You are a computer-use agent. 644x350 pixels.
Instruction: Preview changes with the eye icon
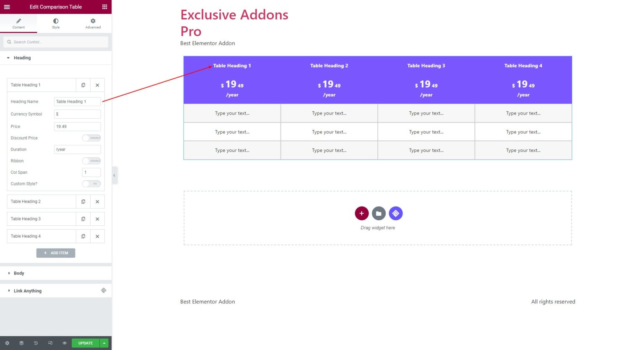pyautogui.click(x=64, y=343)
